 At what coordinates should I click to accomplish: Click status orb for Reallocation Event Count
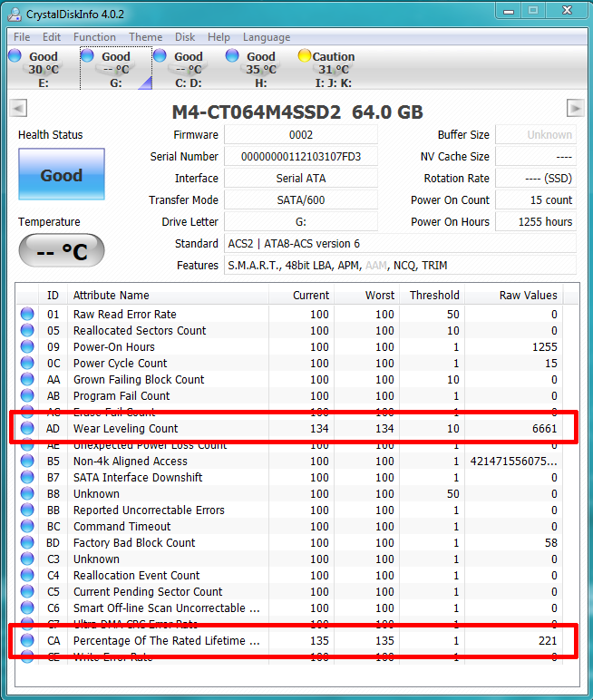[27, 575]
